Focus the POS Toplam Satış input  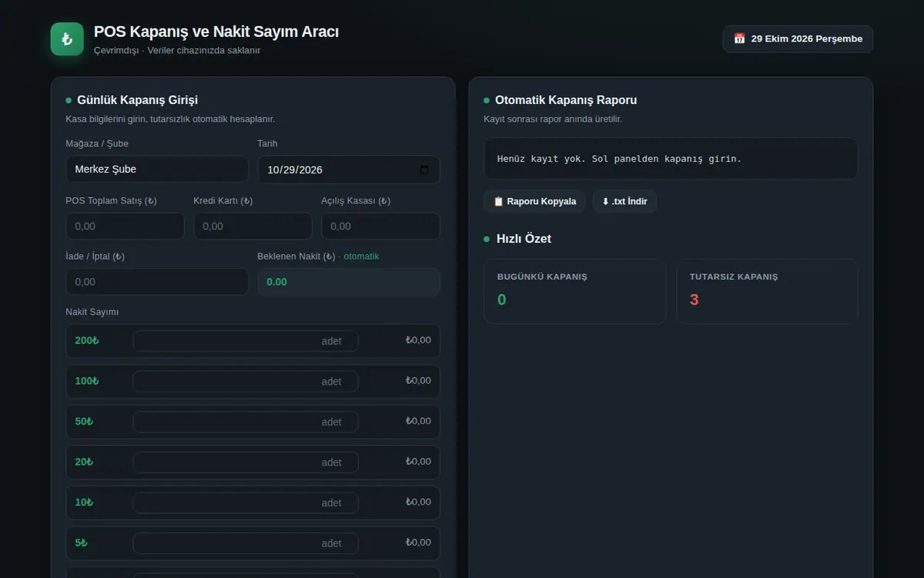[126, 227]
